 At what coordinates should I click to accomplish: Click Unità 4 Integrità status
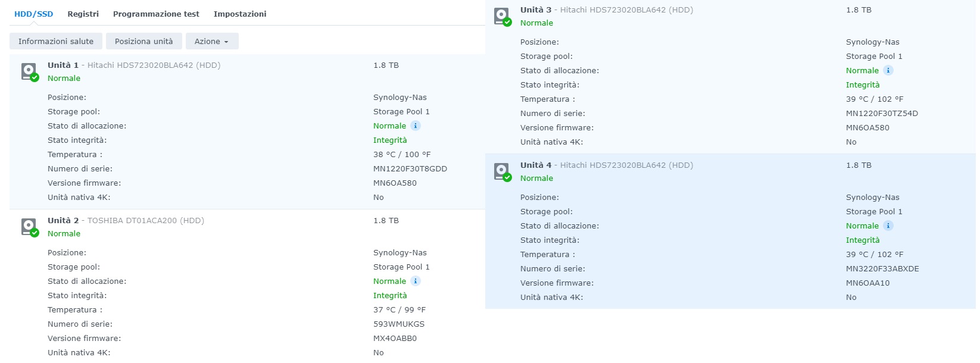863,240
